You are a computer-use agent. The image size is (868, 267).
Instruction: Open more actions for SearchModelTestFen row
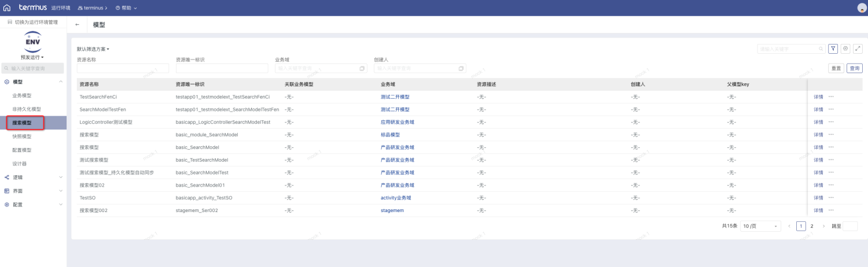[831, 109]
